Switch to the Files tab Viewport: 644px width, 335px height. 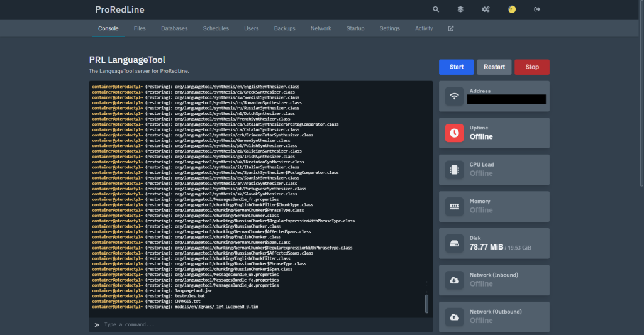140,28
